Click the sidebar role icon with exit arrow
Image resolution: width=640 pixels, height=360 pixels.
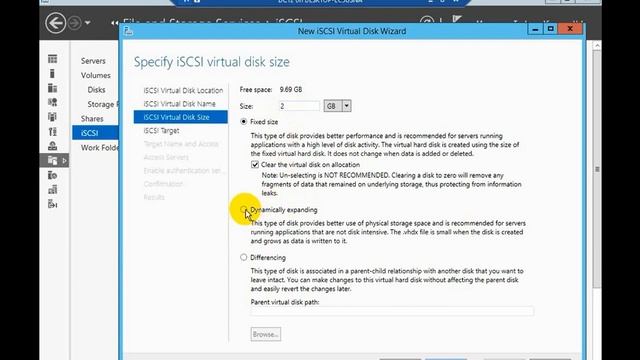[52, 204]
